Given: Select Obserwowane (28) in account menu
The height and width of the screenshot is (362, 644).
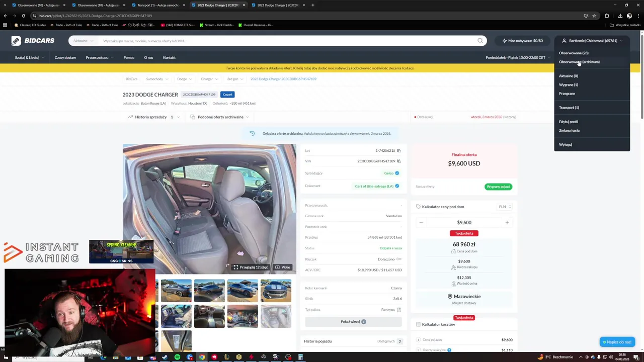Looking at the screenshot, I should coord(574,53).
